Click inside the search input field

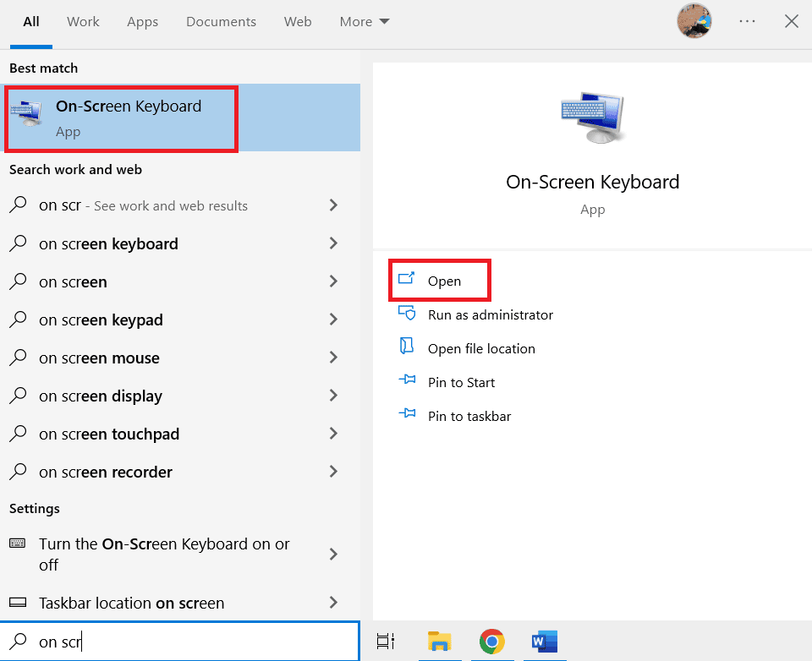click(x=169, y=642)
